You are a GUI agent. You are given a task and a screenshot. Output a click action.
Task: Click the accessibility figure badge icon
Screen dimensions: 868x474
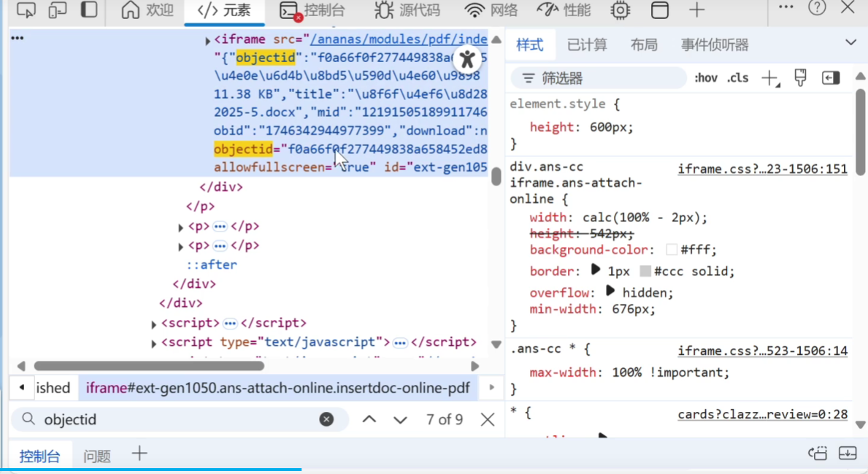pos(467,58)
